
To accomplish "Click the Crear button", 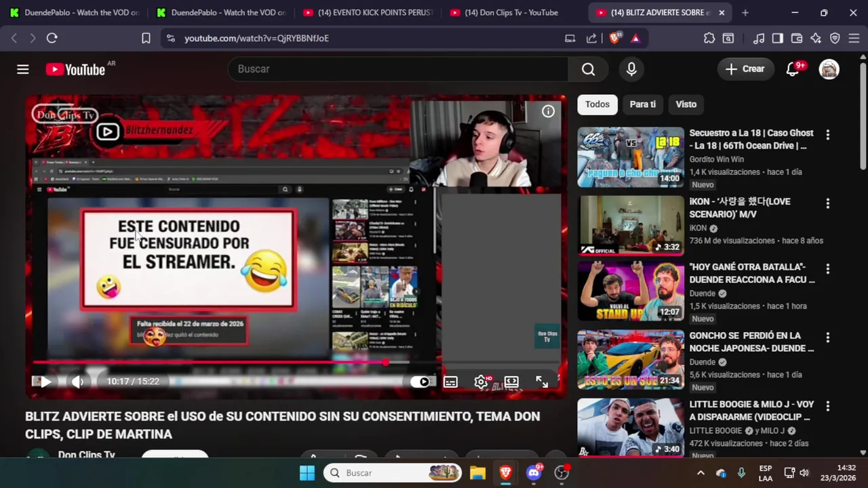I will tap(745, 69).
